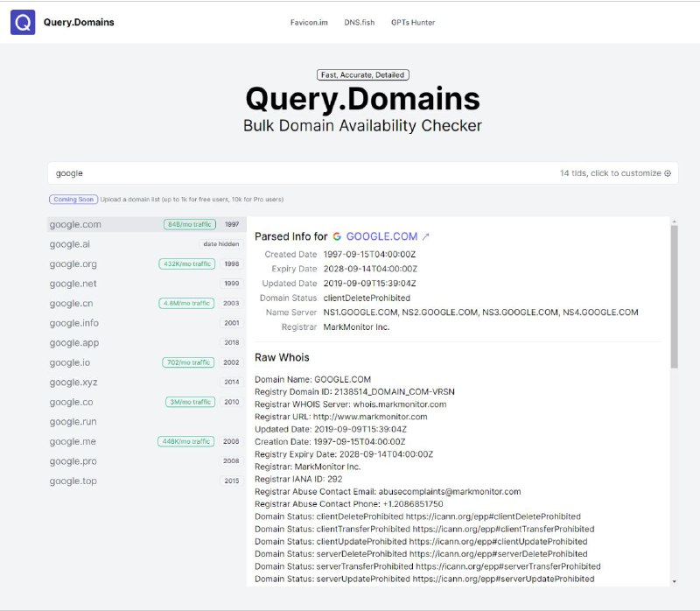Screen dimensions: 700x611
Task: Click the serverUpdateProhibited status line
Action: 424,579
